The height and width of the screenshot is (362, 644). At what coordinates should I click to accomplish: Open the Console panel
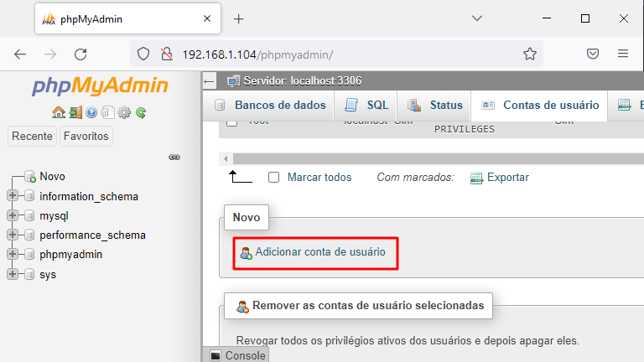(238, 355)
